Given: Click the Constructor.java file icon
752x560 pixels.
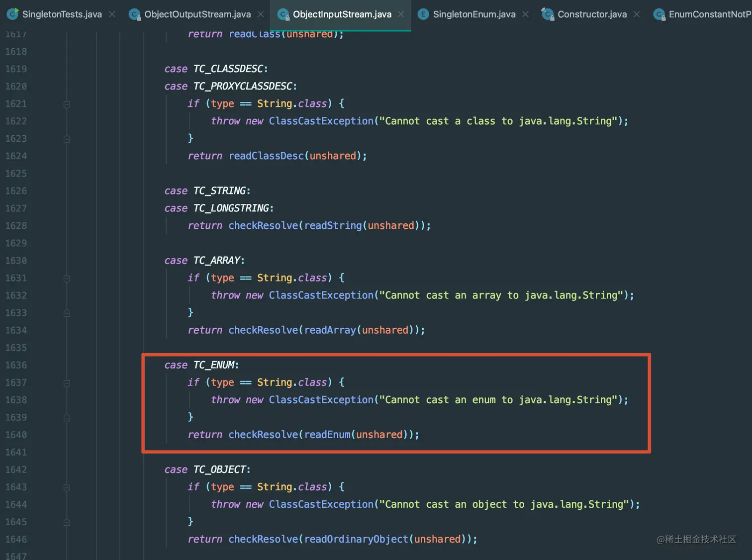Looking at the screenshot, I should 548,14.
